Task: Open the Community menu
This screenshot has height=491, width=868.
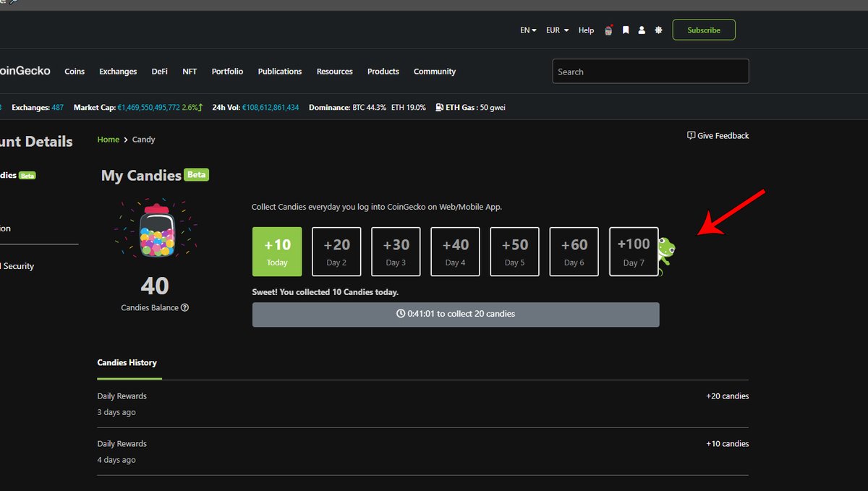Action: [435, 72]
